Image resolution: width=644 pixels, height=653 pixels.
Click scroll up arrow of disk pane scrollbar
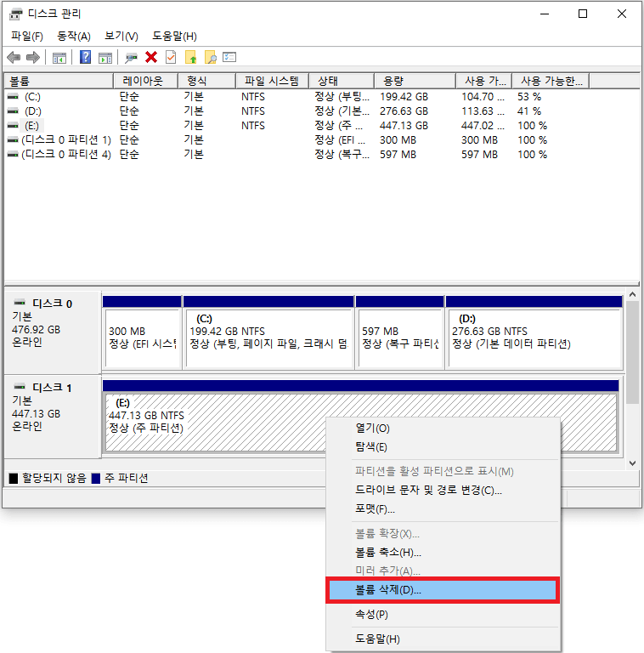[x=633, y=294]
